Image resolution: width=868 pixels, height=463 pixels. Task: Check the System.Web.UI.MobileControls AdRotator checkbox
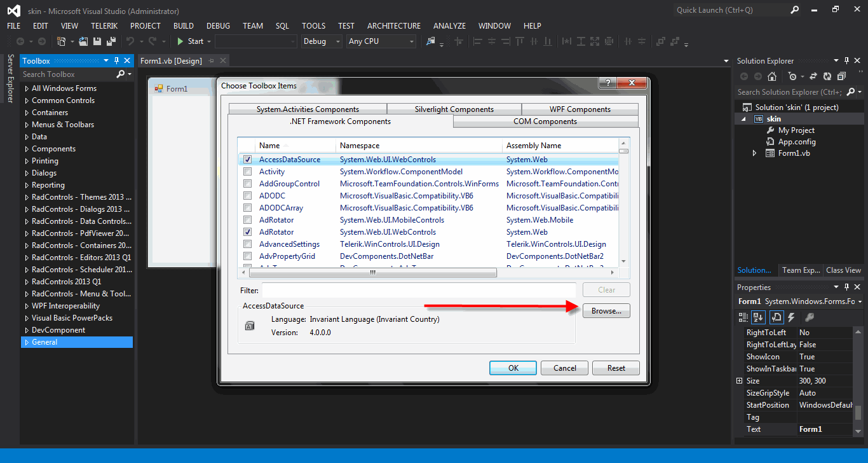(x=247, y=220)
